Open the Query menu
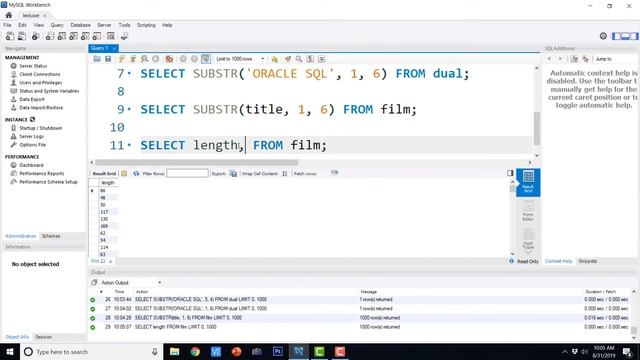 click(x=57, y=25)
